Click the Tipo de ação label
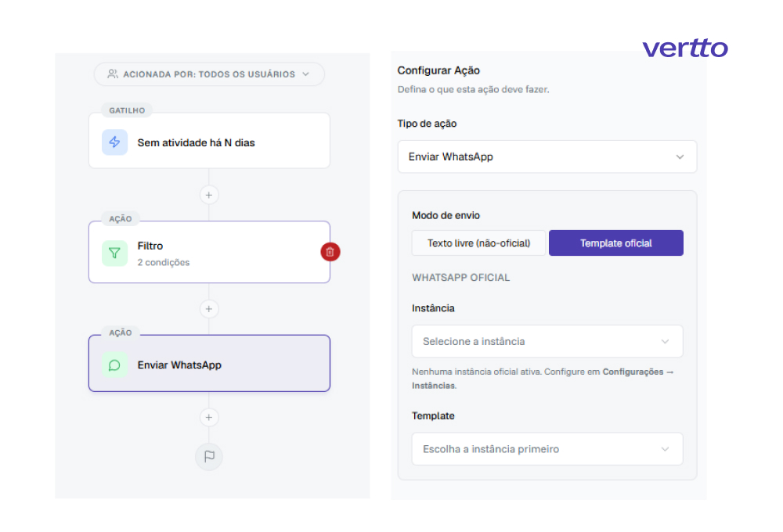Viewport: 783px width, 532px height. coord(427,124)
